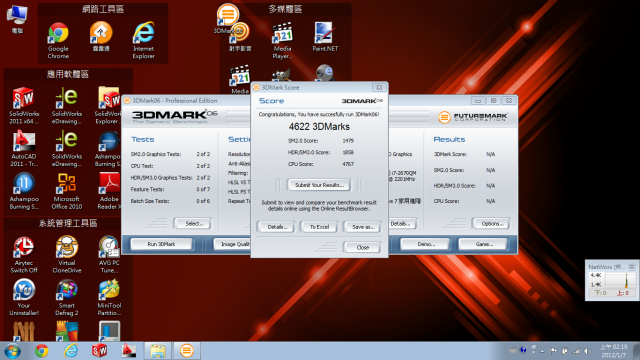Click the Image Quality button
The image size is (640, 360).
point(233,244)
